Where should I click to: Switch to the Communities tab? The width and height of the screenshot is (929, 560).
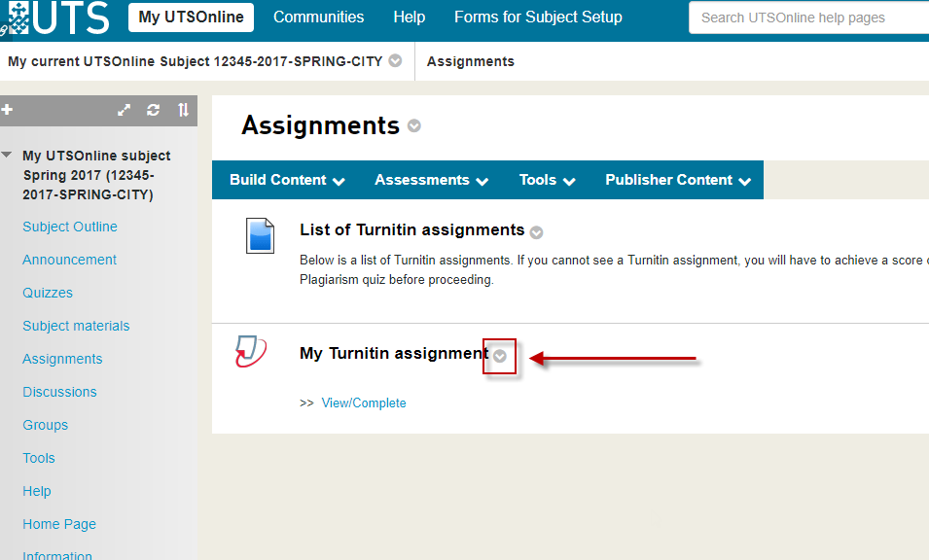coord(318,17)
